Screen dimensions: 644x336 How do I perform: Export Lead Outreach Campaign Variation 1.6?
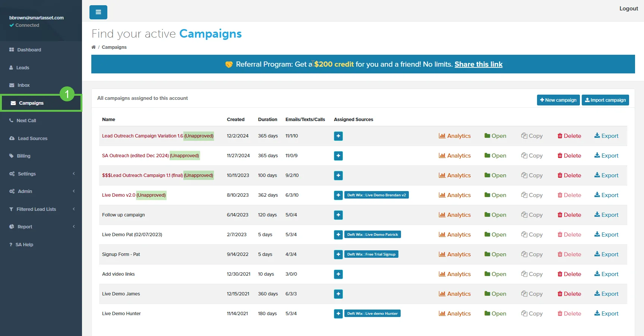click(x=606, y=136)
